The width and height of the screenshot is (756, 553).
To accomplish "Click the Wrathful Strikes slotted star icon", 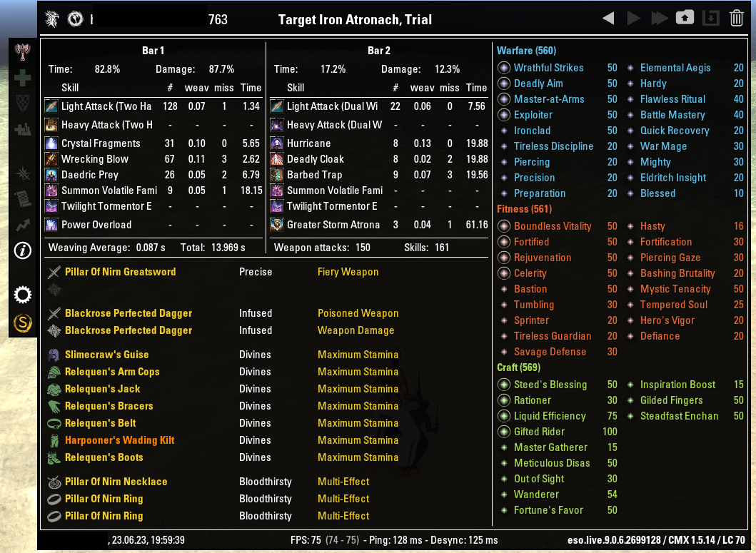I will pyautogui.click(x=504, y=68).
